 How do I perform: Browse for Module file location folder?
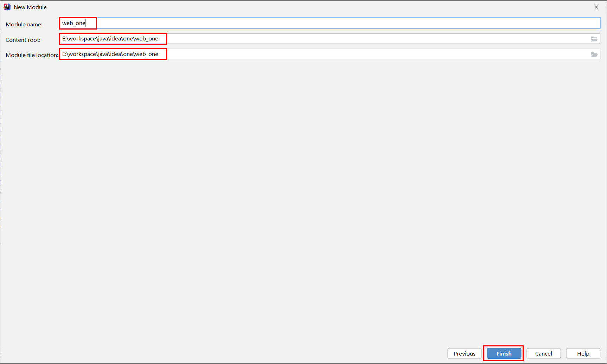[x=594, y=54]
